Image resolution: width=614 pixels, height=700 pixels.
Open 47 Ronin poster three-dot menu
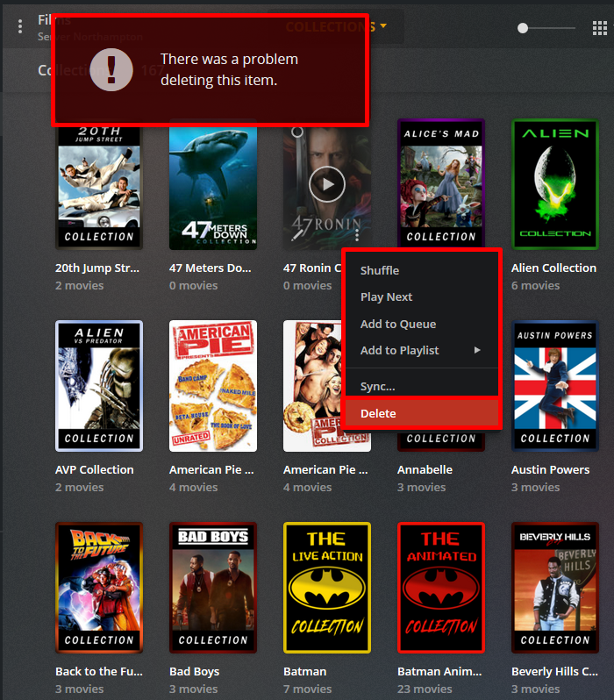click(357, 235)
